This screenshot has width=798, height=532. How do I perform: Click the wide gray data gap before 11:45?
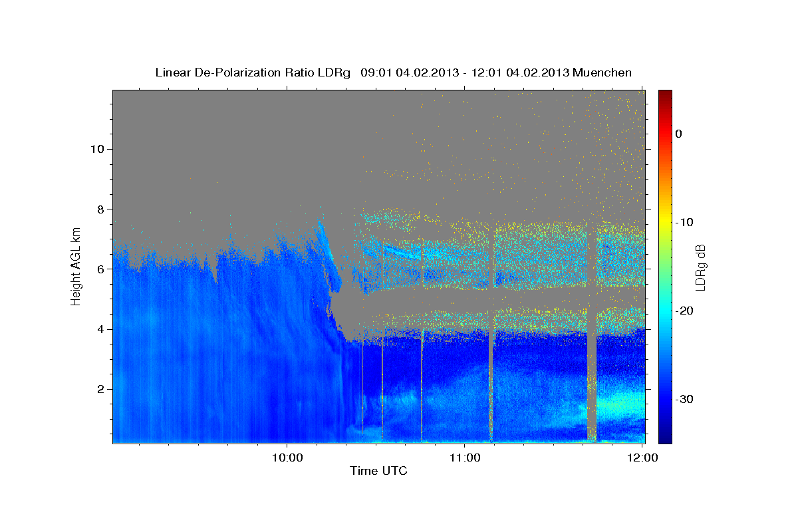pos(592,332)
